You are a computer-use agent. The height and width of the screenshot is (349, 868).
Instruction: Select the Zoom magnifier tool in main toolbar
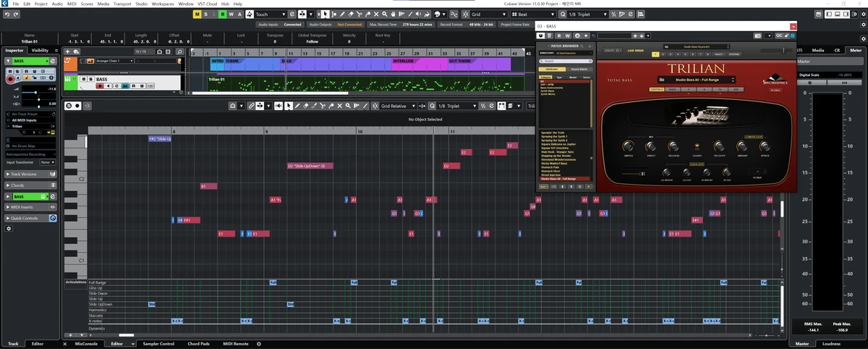pyautogui.click(x=385, y=14)
